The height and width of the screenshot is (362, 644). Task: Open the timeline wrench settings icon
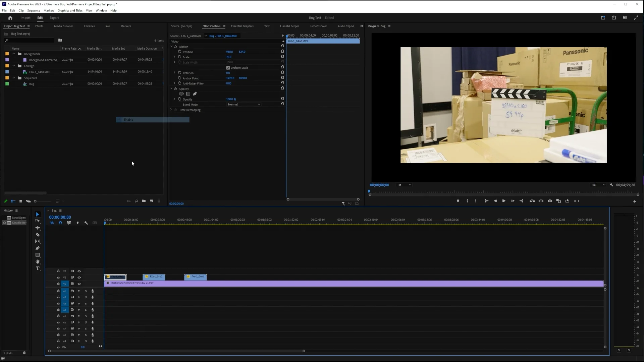click(x=86, y=223)
